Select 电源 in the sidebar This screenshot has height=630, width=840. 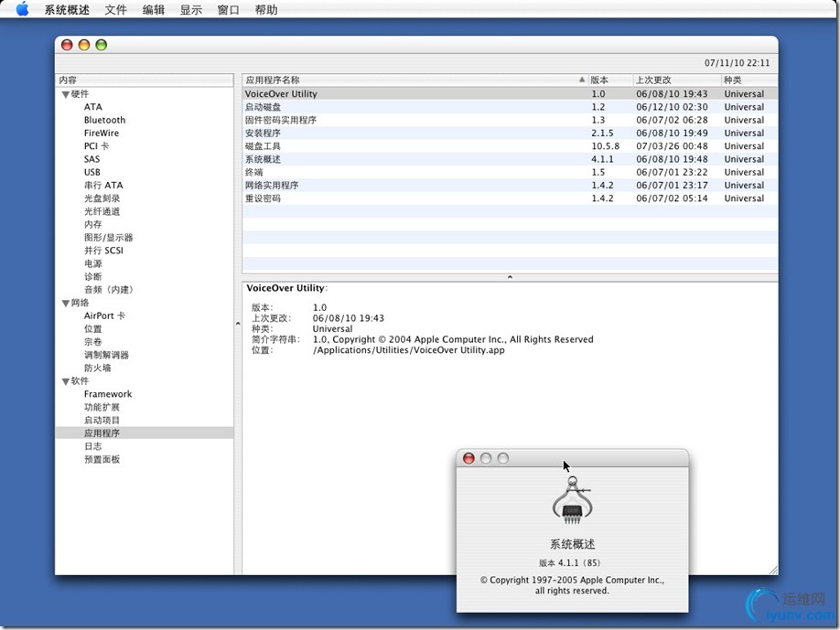coord(92,263)
